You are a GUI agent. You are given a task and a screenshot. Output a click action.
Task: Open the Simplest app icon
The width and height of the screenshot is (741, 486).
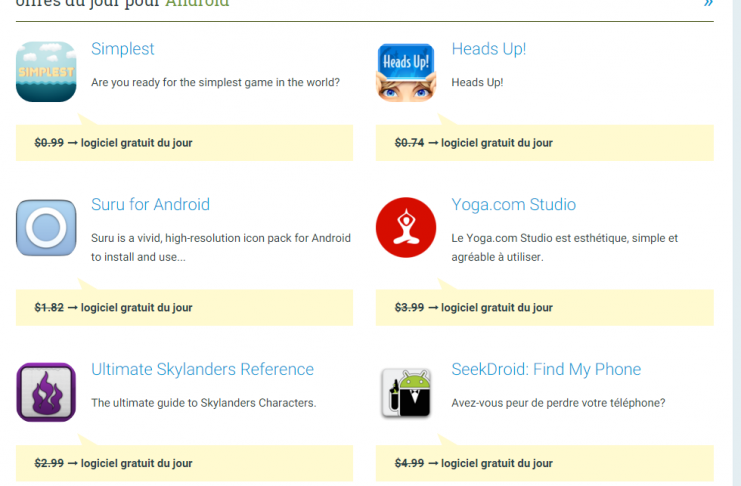point(46,72)
